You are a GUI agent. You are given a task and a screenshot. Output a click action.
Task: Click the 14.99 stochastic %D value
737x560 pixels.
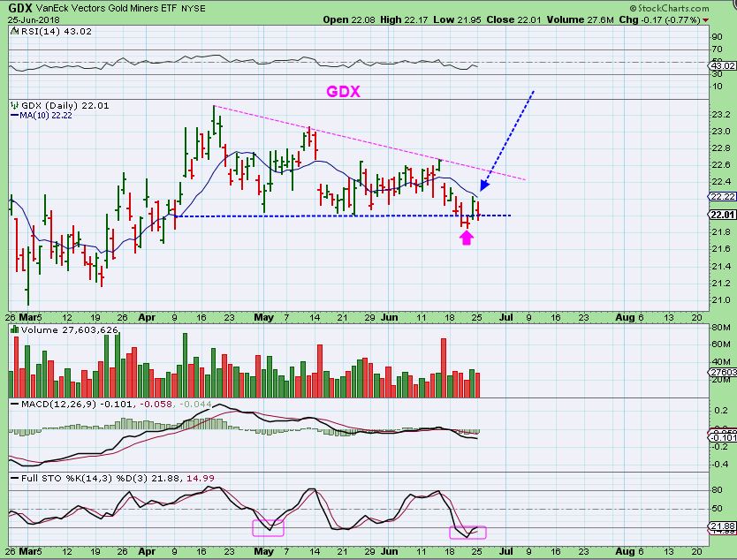(201, 478)
